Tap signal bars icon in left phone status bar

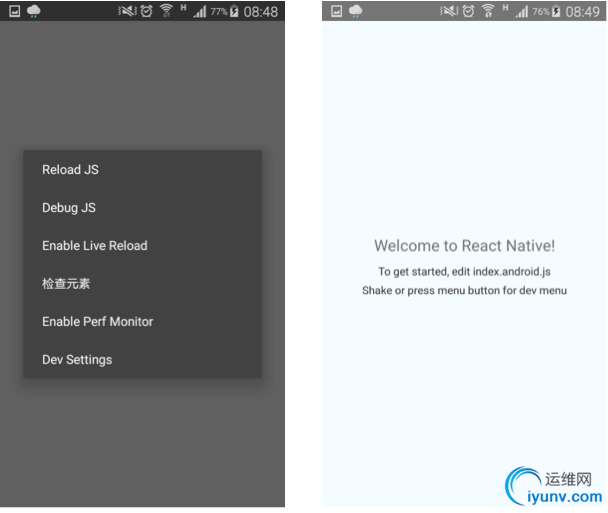click(x=200, y=12)
